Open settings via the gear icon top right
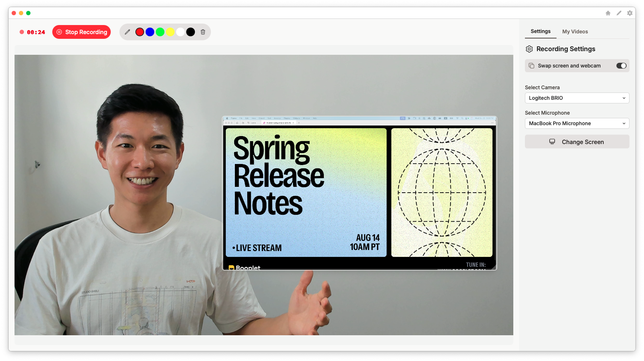Image resolution: width=644 pixels, height=361 pixels. [x=630, y=13]
